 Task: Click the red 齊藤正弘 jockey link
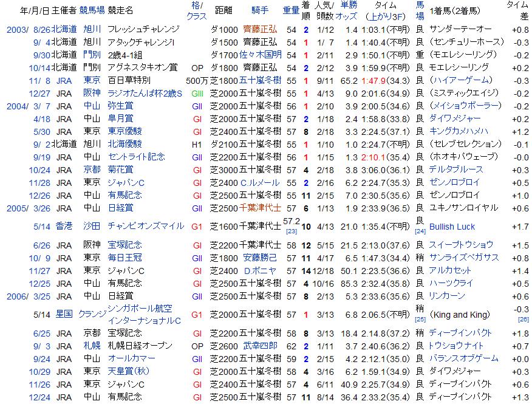tap(261, 29)
